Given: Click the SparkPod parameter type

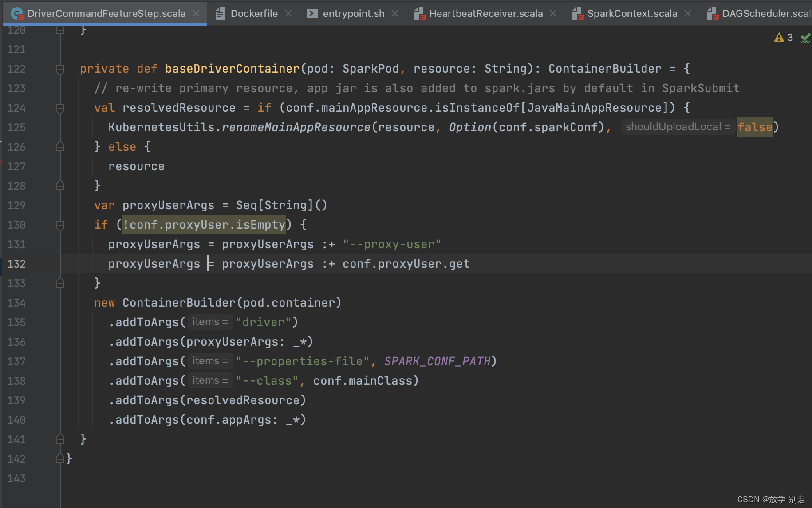Looking at the screenshot, I should [371, 69].
